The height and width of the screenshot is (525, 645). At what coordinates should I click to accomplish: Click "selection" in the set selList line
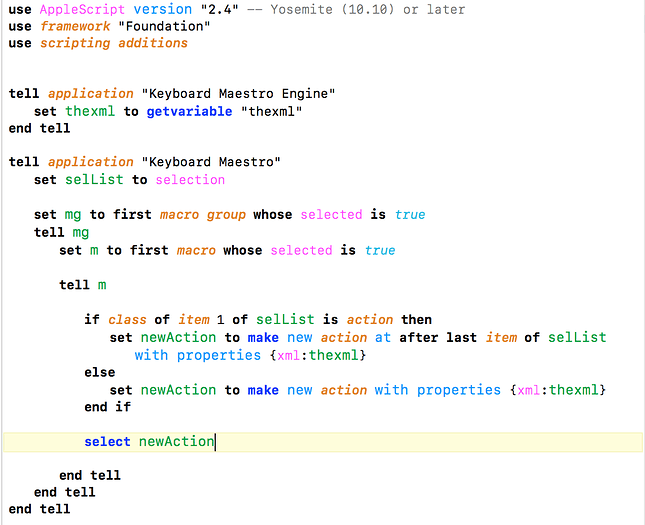click(190, 180)
